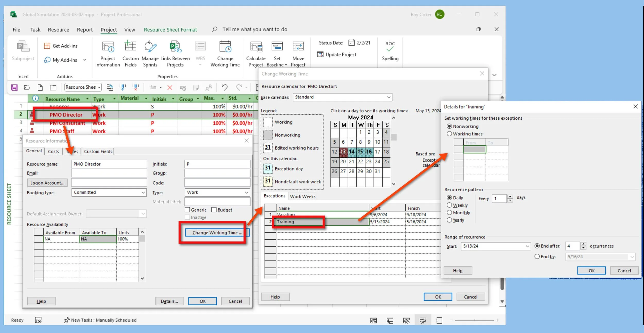Switch to Task Usage view icon in status bar
This screenshot has height=333, width=644.
coord(390,320)
